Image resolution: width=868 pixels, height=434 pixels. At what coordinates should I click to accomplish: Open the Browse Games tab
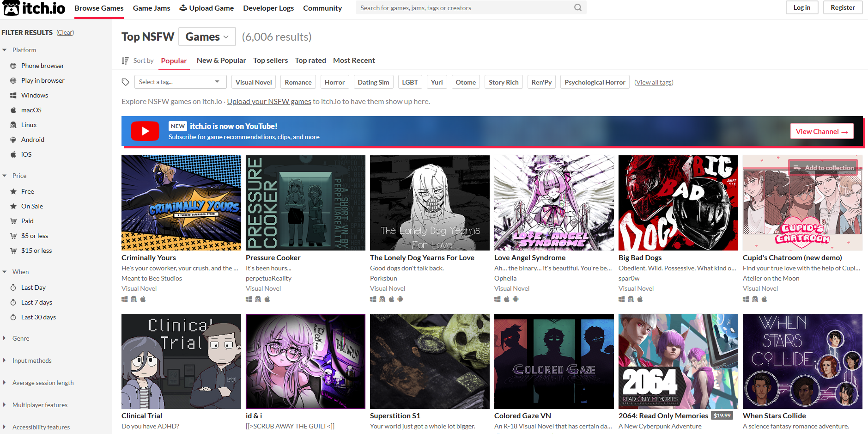pos(99,8)
